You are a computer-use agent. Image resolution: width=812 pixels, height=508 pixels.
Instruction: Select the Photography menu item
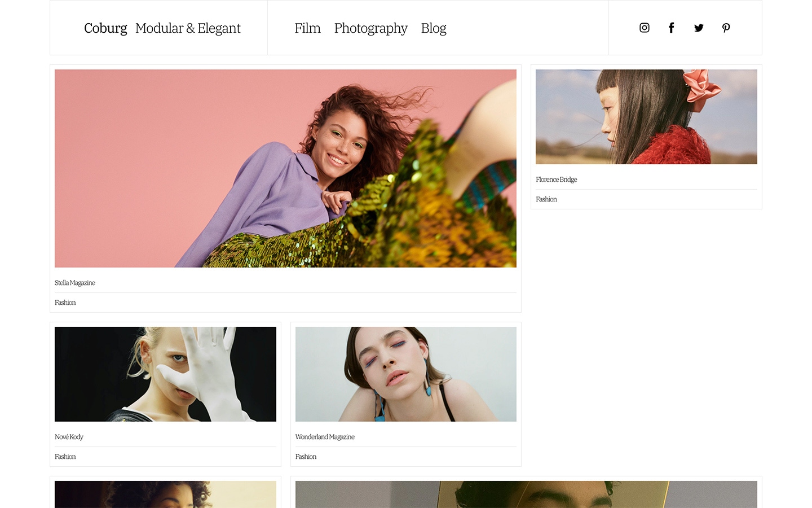tap(370, 28)
